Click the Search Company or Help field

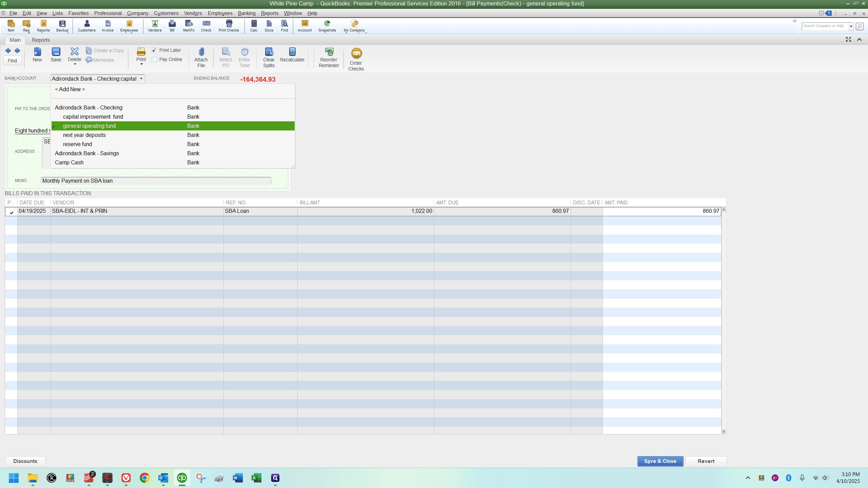pos(825,26)
